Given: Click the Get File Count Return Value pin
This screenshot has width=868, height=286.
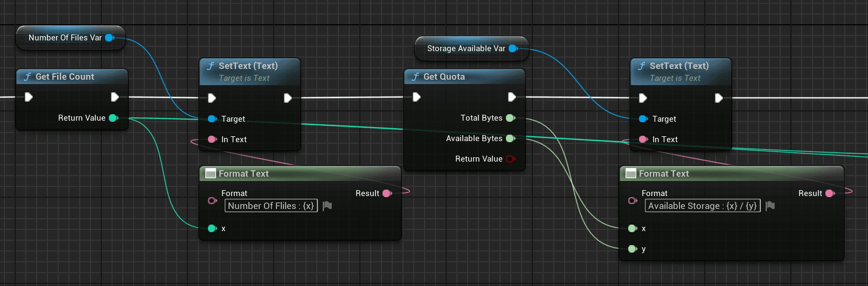Looking at the screenshot, I should click(x=113, y=118).
